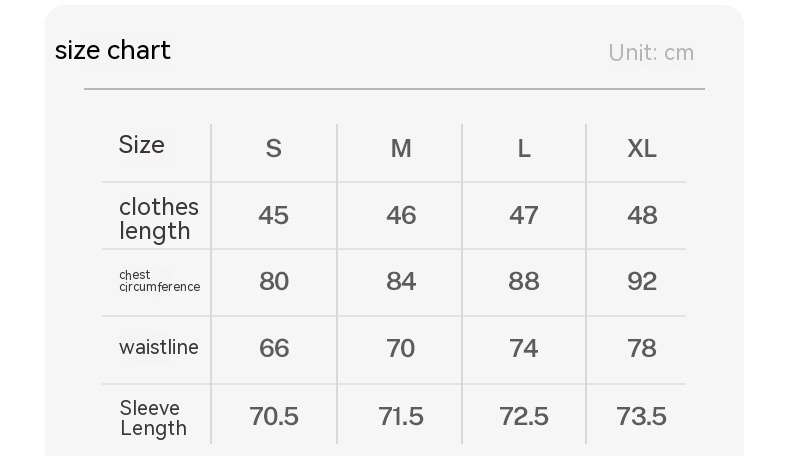The width and height of the screenshot is (790, 456).
Task: Click chest circumference value 92
Action: pyautogui.click(x=642, y=281)
